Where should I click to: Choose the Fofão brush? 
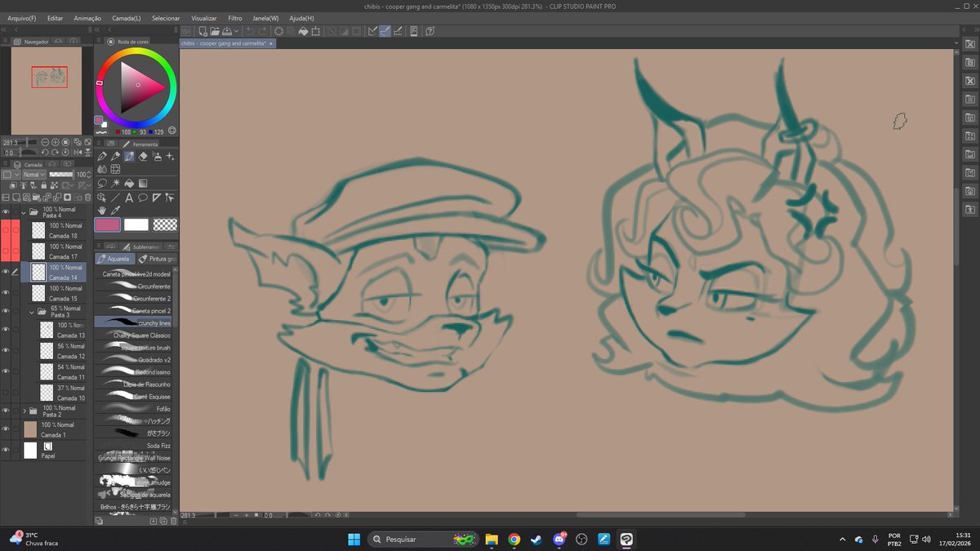click(x=133, y=408)
